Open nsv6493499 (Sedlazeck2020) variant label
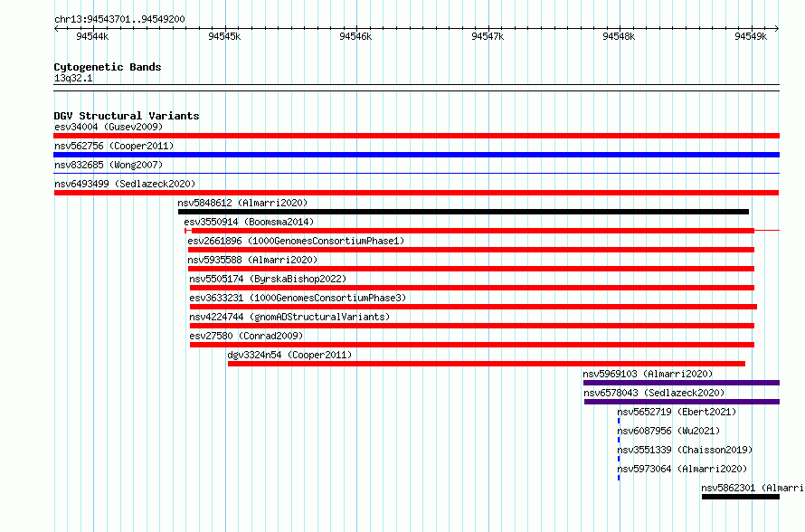Image resolution: width=805 pixels, height=532 pixels. [125, 184]
